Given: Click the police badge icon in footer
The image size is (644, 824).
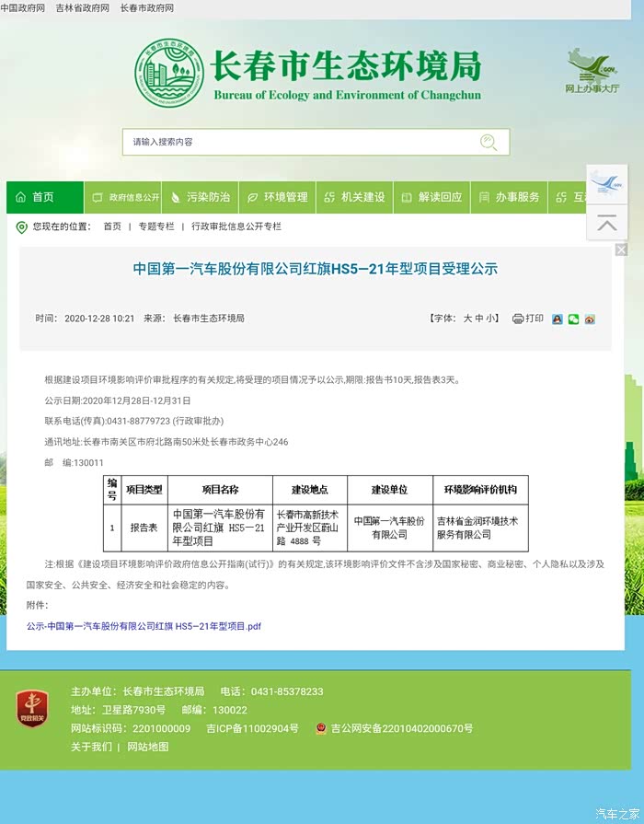Looking at the screenshot, I should 321,728.
